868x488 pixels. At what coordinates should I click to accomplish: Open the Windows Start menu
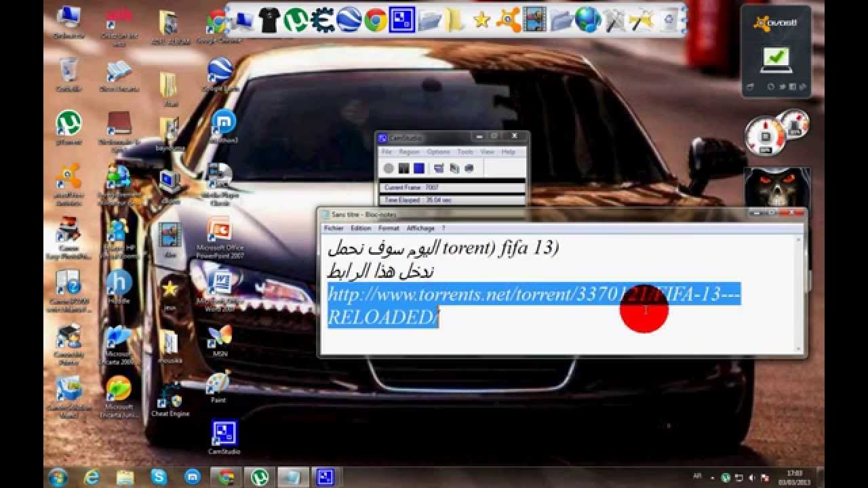point(58,477)
